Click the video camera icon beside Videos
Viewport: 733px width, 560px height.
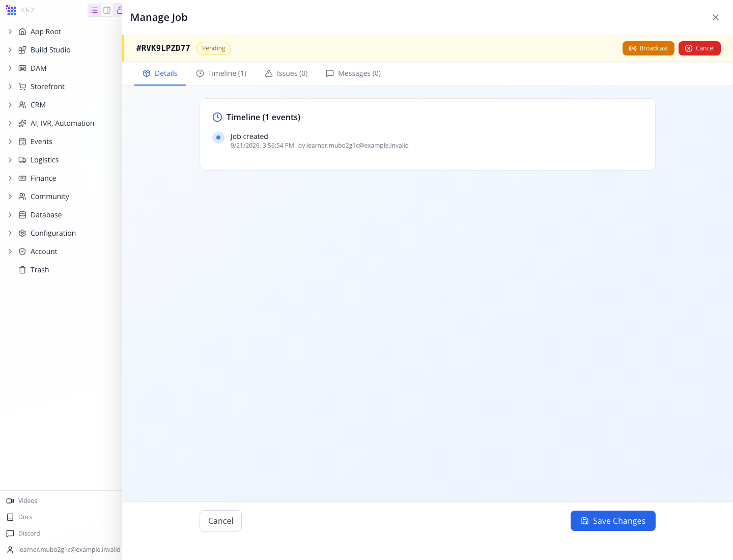pos(10,501)
